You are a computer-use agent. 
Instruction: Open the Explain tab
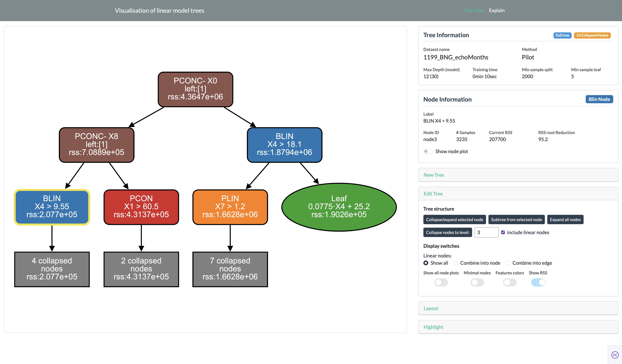point(497,10)
